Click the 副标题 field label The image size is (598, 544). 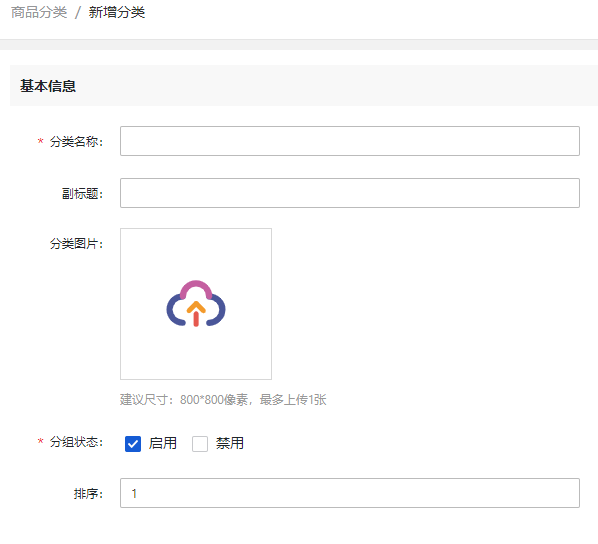point(82,193)
